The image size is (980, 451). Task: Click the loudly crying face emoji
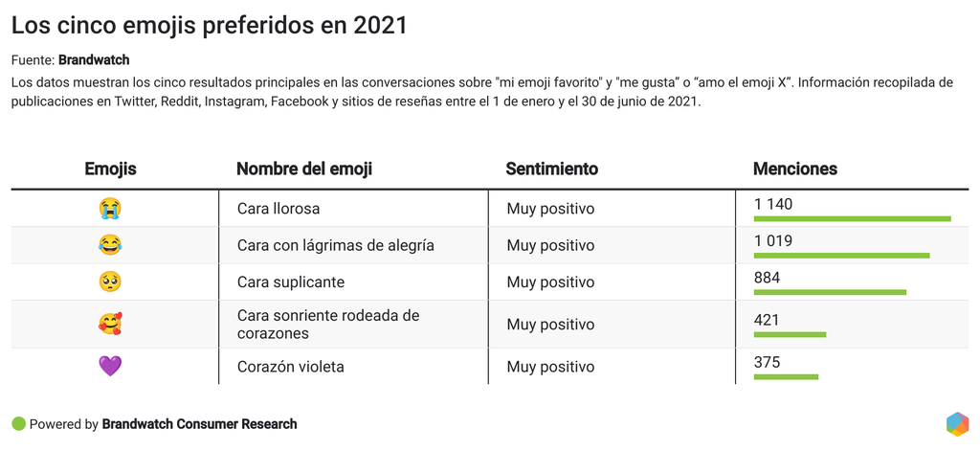[110, 208]
